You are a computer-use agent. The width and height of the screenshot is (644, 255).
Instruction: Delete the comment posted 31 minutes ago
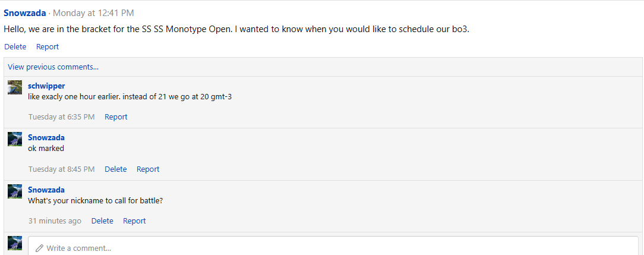(102, 221)
